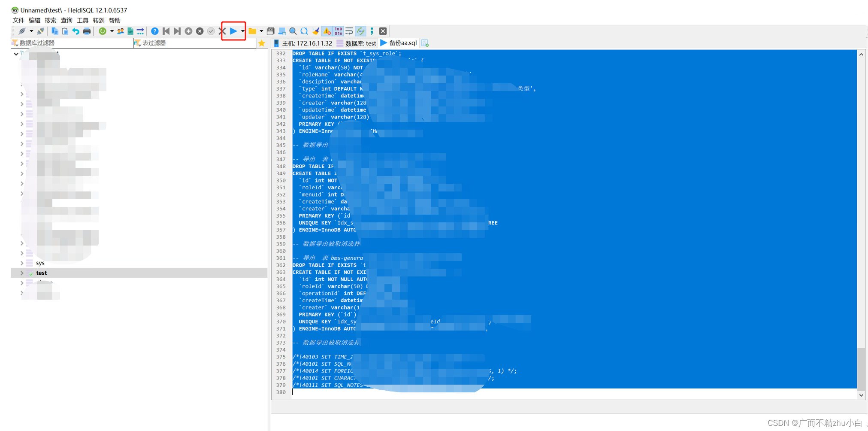Disconnect from server using plug icon
Image resolution: width=868 pixels, height=431 pixels.
[41, 31]
